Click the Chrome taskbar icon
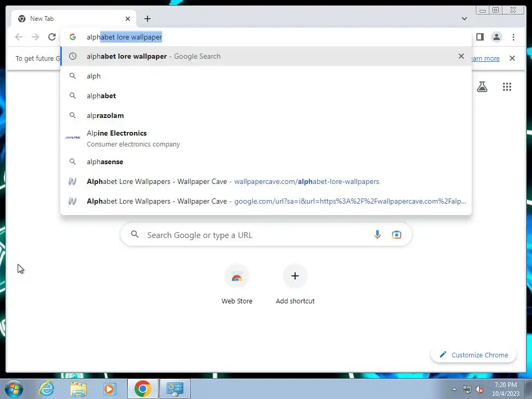Viewport: 532px width, 399px height. [x=142, y=389]
